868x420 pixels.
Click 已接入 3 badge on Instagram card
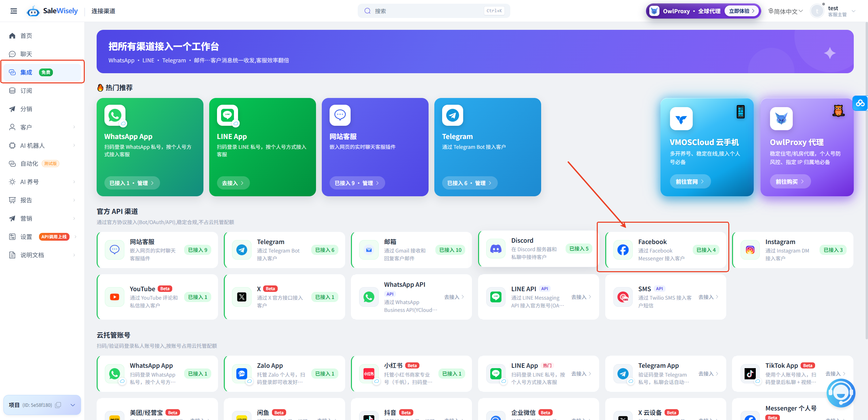coord(833,250)
